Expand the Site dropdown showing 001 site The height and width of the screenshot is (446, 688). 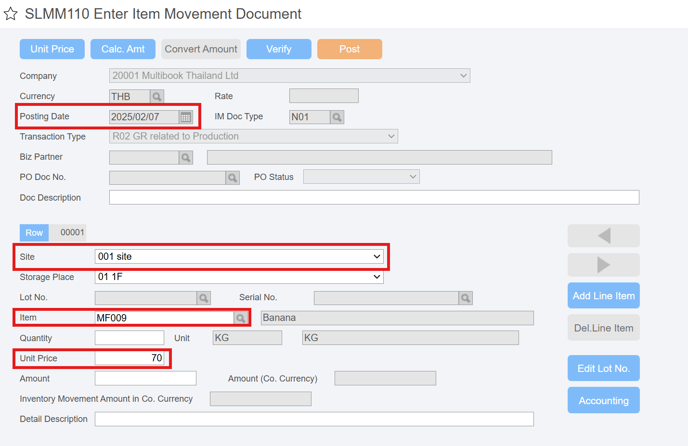click(239, 256)
